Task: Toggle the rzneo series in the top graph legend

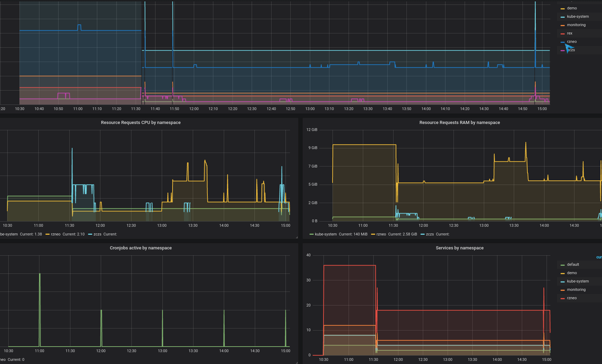Action: pos(572,42)
